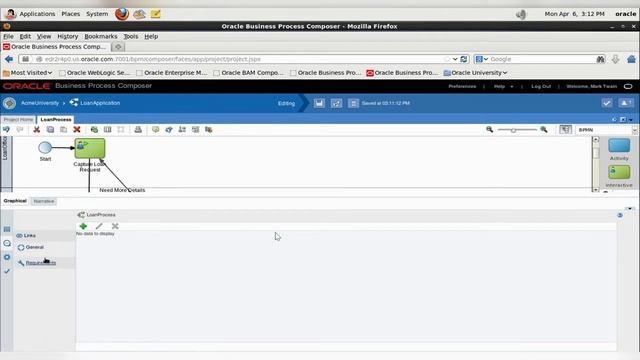
Task: Click the paste clipboard icon in the toolbar
Action: (64, 129)
